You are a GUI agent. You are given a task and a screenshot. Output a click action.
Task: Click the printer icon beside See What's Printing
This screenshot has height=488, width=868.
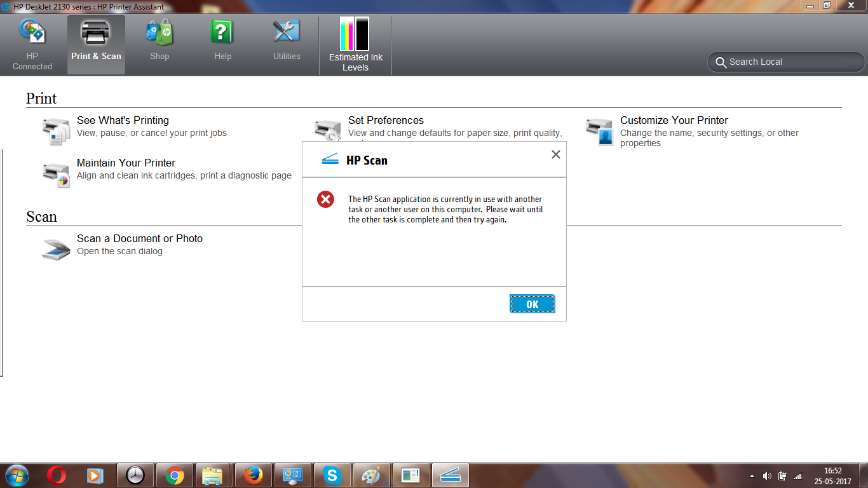coord(56,132)
